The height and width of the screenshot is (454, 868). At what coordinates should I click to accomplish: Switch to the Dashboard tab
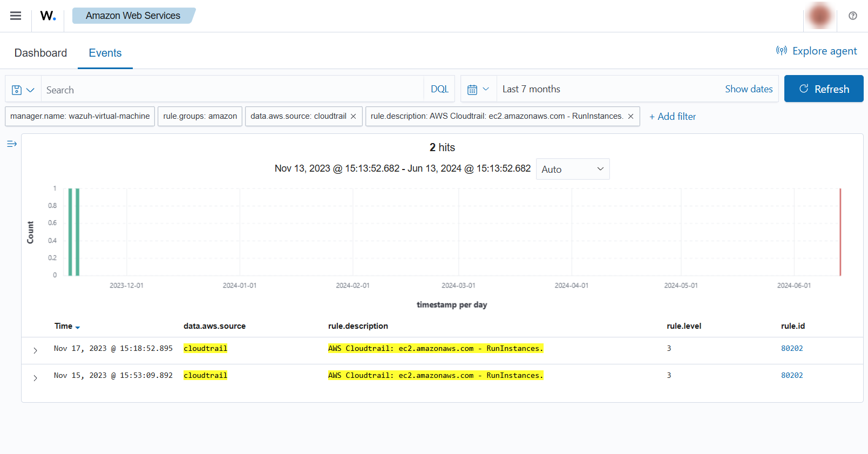coord(40,53)
